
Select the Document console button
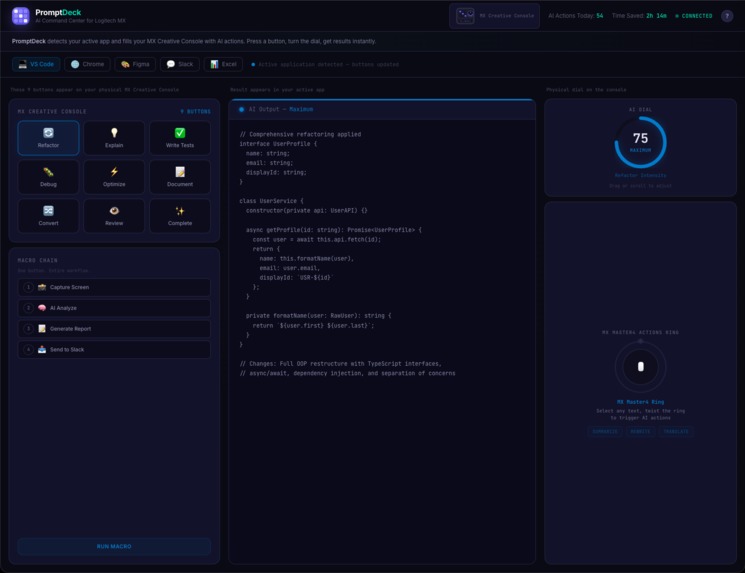(x=180, y=177)
